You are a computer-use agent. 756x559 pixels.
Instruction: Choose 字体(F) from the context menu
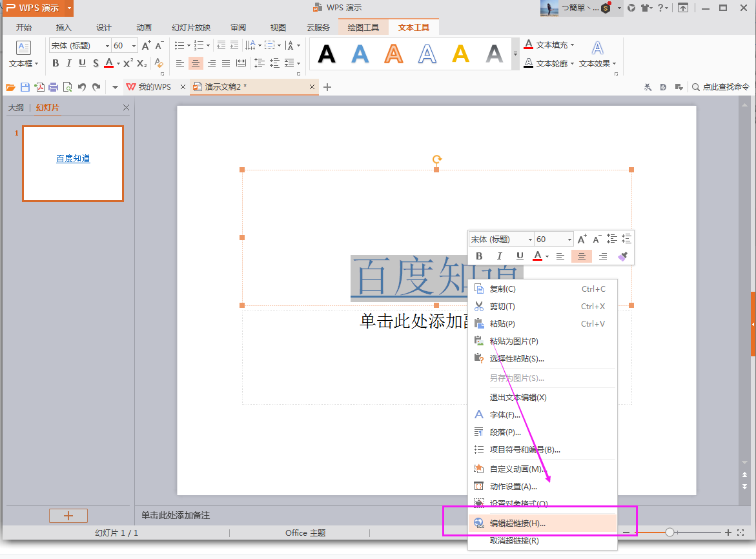[542, 415]
